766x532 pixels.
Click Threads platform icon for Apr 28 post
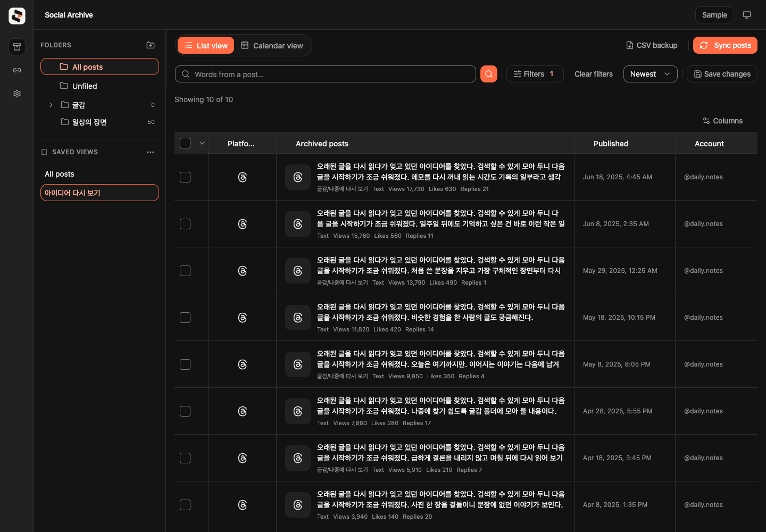pyautogui.click(x=243, y=411)
